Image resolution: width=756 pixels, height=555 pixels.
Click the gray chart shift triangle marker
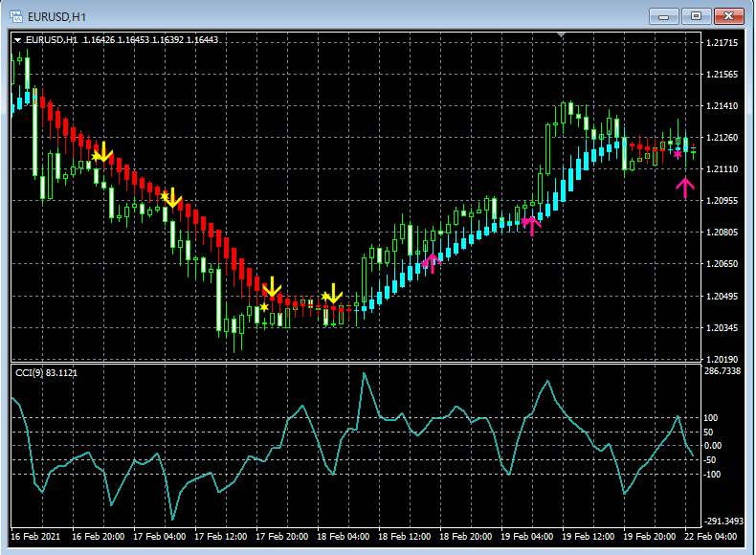[x=562, y=35]
